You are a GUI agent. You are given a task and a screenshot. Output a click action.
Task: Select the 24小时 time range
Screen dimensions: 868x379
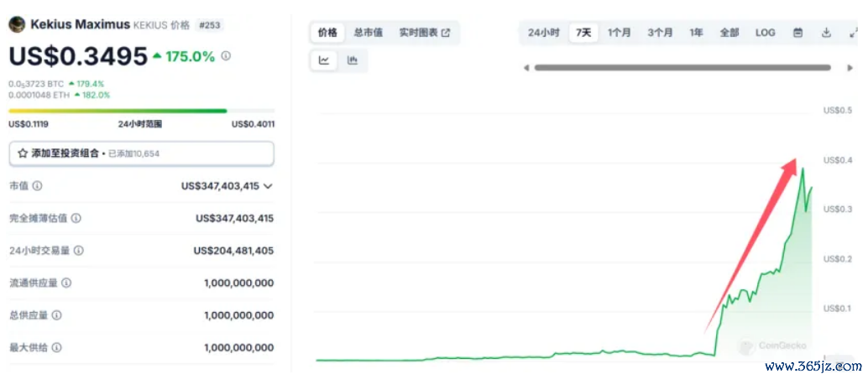point(544,33)
